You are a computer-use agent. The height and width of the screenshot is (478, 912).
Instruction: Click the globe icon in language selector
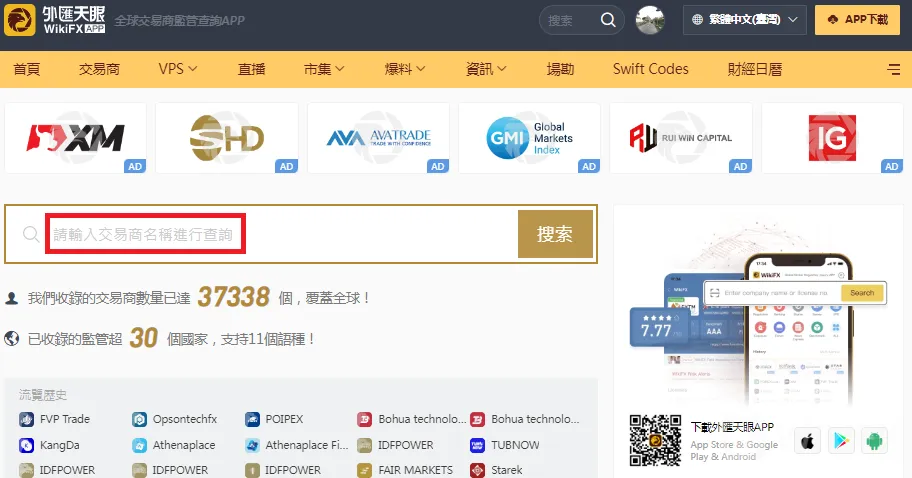[697, 20]
